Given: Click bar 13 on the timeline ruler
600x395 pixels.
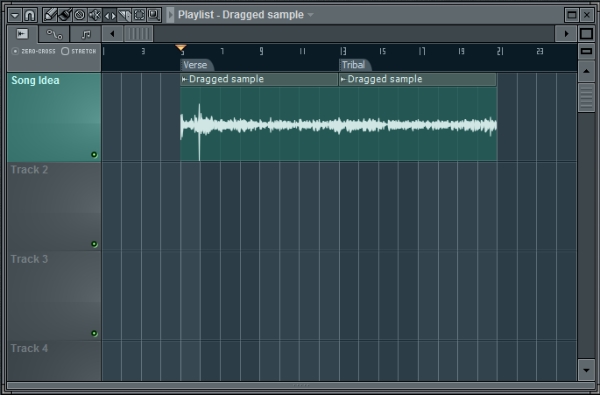Looking at the screenshot, I should coord(343,51).
